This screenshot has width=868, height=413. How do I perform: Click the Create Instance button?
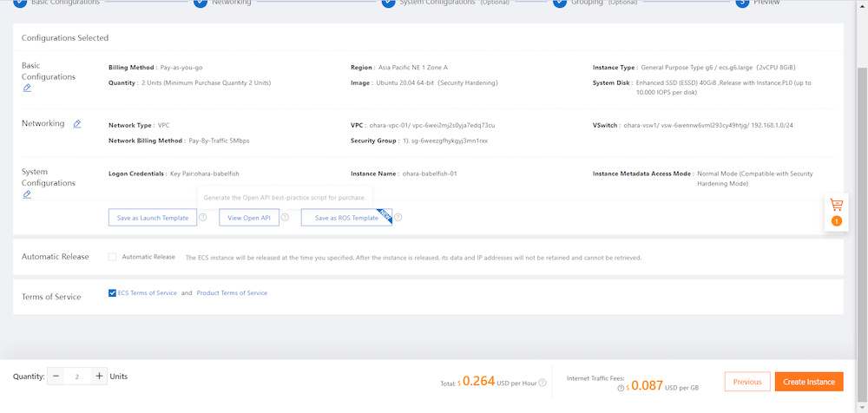[x=809, y=382]
